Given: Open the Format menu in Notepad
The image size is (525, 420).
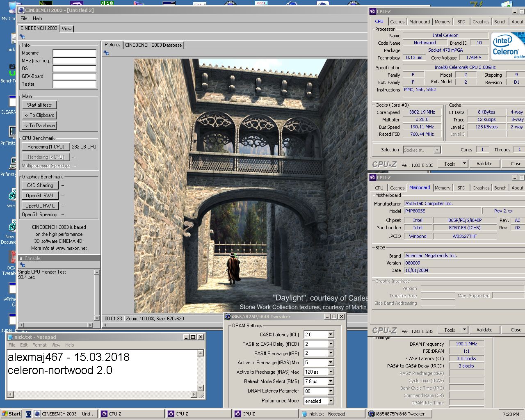Looking at the screenshot, I should point(39,345).
